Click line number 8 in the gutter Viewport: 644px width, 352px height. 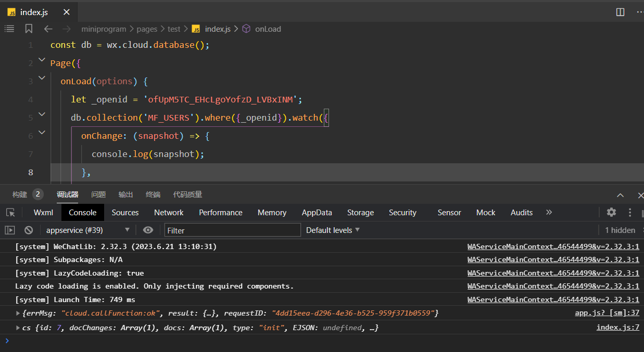(31, 173)
